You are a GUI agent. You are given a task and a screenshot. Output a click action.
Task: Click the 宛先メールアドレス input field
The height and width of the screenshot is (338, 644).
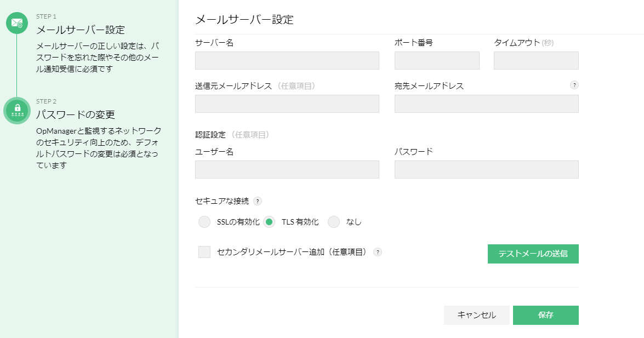pyautogui.click(x=486, y=104)
